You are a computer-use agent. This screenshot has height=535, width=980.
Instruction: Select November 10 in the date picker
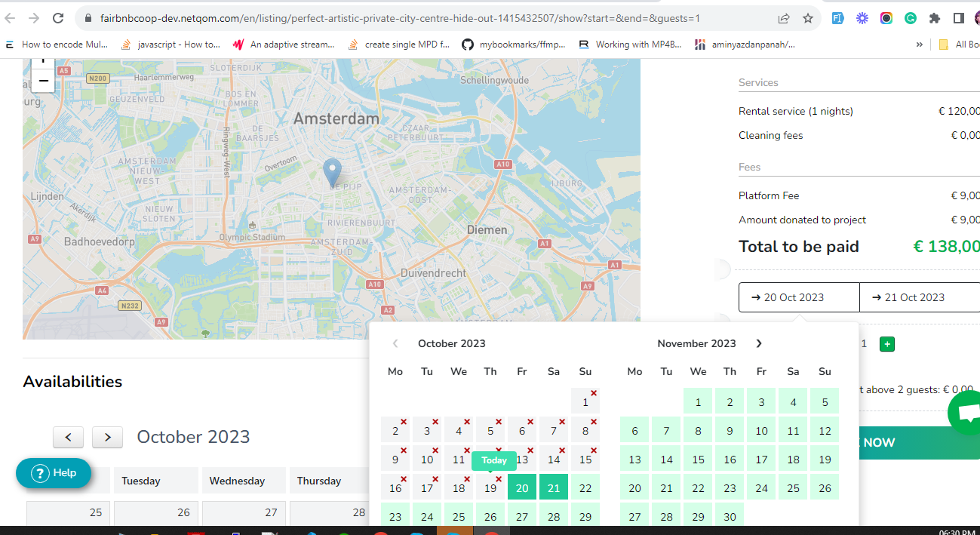761,431
